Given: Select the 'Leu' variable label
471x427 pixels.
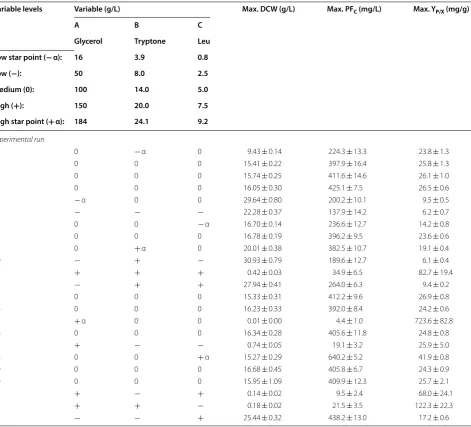Looking at the screenshot, I should 204,41.
